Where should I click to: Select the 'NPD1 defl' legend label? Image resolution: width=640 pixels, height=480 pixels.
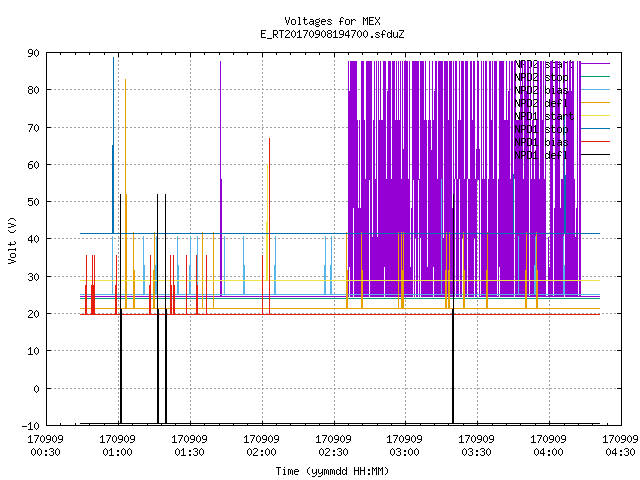541,155
